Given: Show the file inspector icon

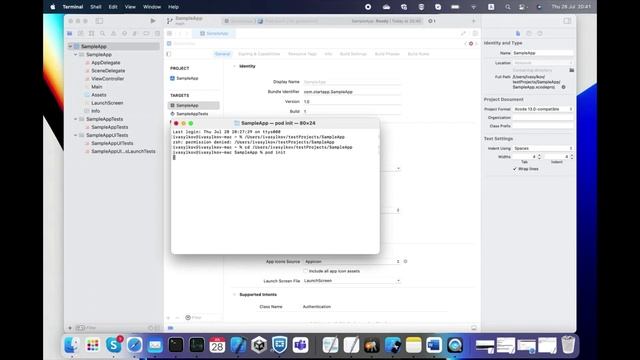Looking at the screenshot, I should coord(518,33).
